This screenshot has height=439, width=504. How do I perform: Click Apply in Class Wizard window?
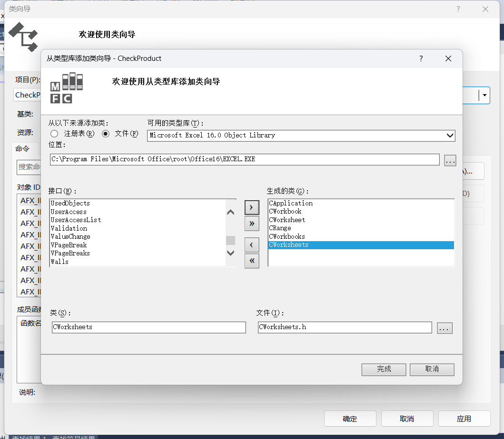pos(464,419)
